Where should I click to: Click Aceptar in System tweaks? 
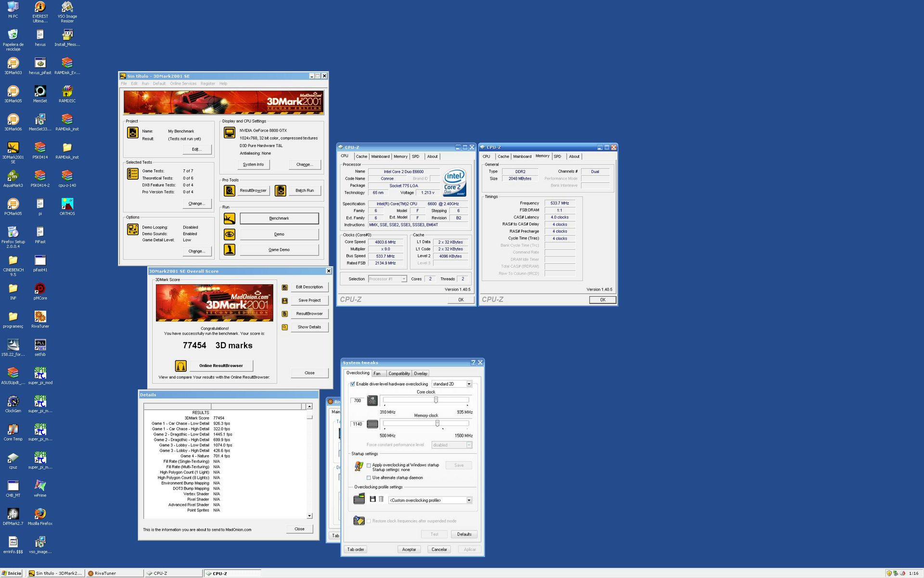409,550
